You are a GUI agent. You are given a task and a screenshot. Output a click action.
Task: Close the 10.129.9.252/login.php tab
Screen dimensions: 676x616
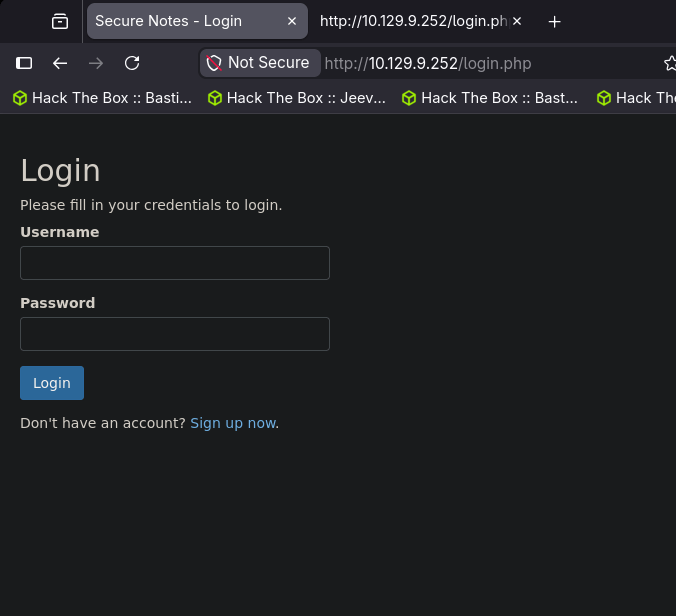(516, 21)
